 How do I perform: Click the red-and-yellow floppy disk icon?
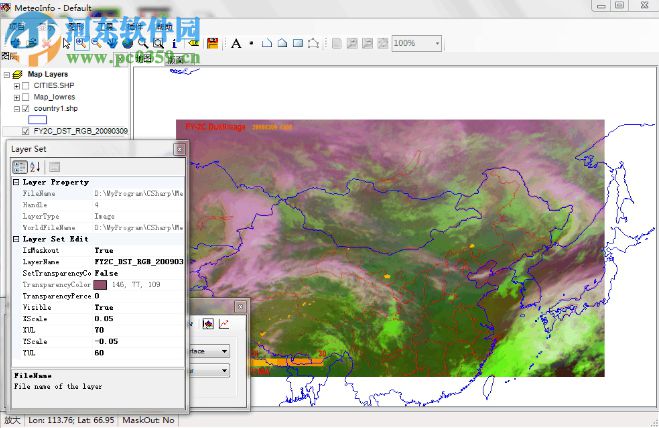click(213, 43)
